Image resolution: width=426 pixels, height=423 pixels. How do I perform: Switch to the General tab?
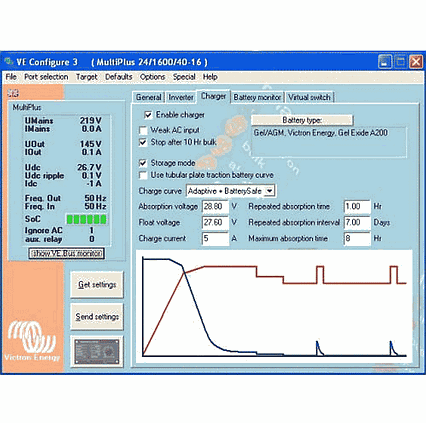[x=148, y=97]
